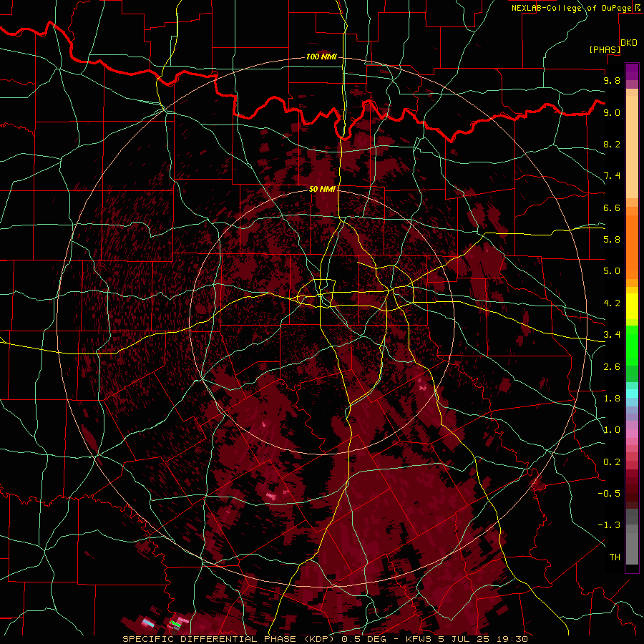Click the yellow segment of color bar
Screen dimensions: 644x644
pos(632,306)
